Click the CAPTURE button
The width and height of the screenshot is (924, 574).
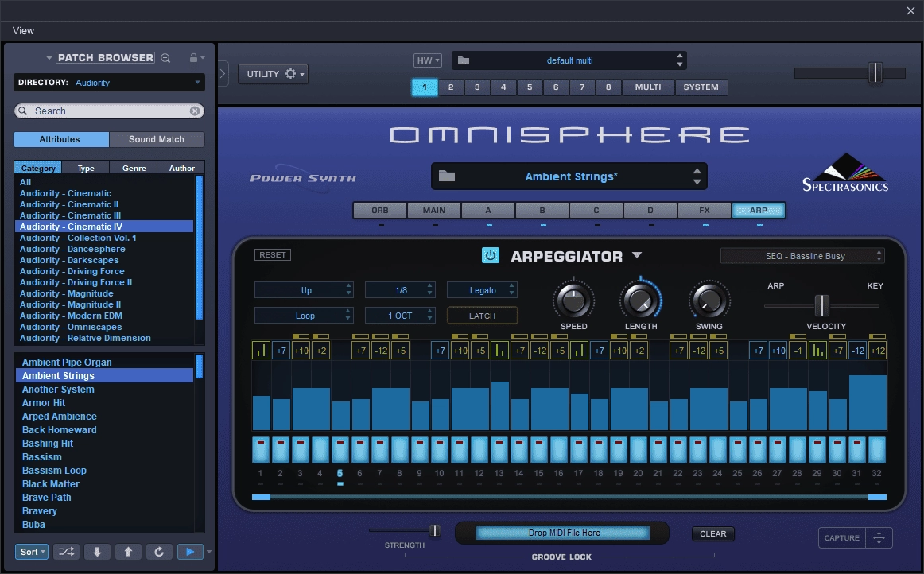[841, 537]
